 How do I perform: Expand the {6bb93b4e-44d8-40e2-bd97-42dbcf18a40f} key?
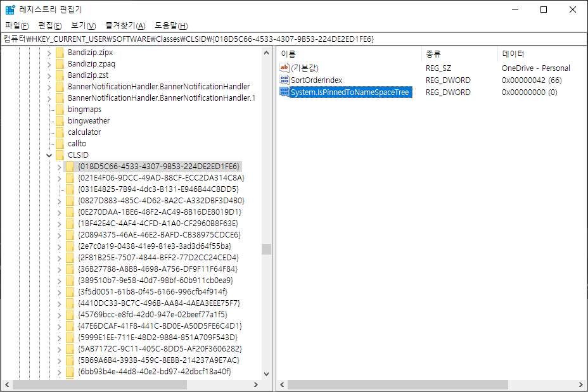point(60,372)
